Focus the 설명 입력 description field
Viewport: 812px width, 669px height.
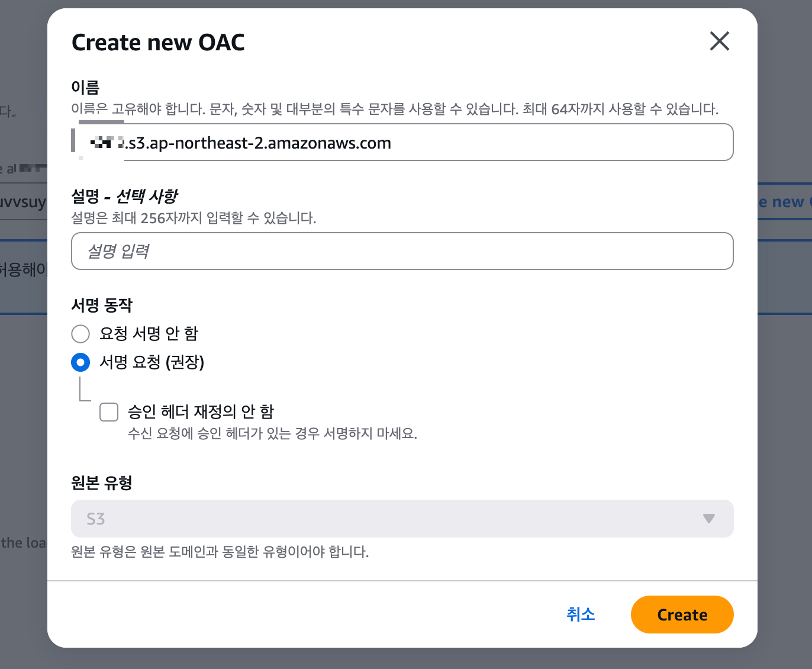pyautogui.click(x=402, y=251)
